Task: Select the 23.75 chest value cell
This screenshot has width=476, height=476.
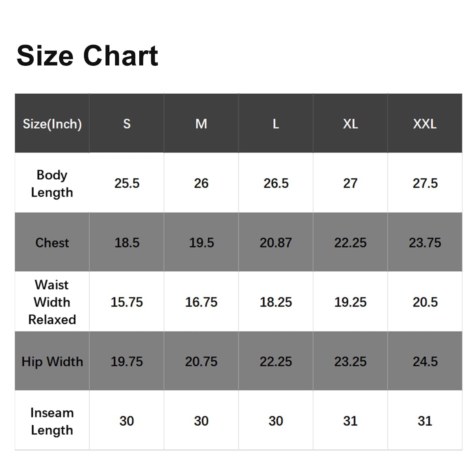Action: (425, 242)
